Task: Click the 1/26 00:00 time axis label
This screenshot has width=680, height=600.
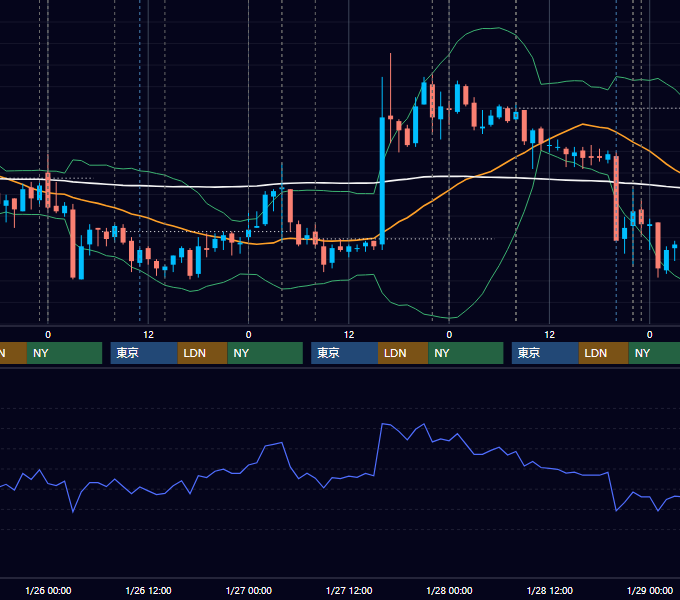Action: (48, 590)
